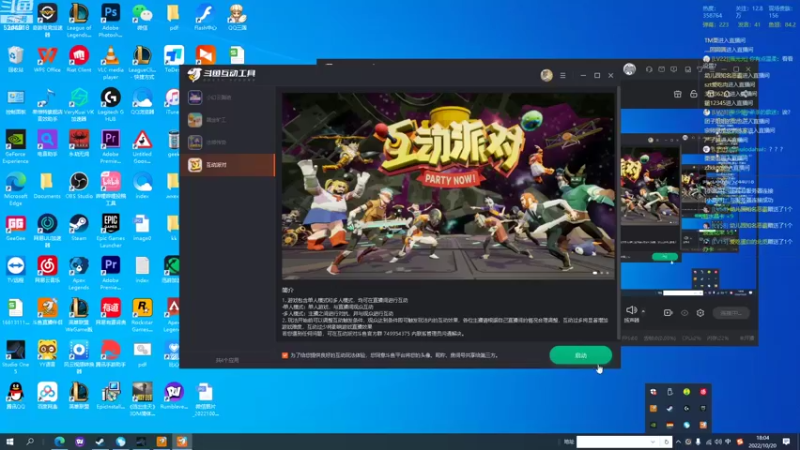Select the highlighted 互动派对 sidebar item
This screenshot has height=450, width=800.
pyautogui.click(x=228, y=165)
